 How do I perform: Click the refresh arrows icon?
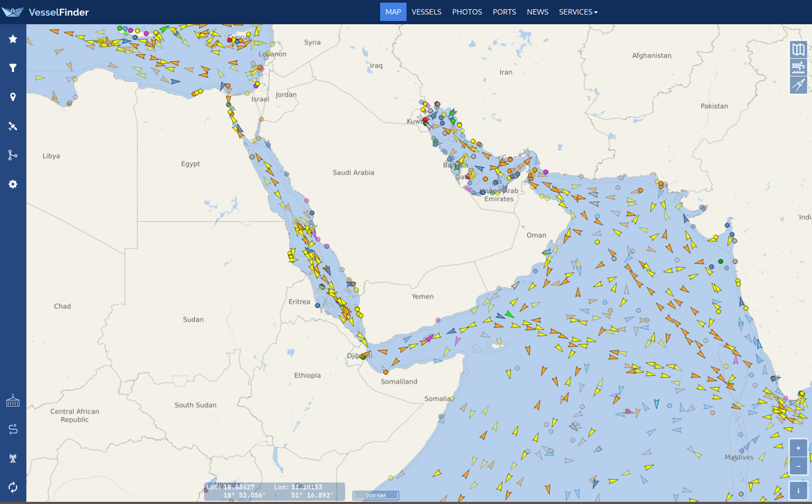13,487
